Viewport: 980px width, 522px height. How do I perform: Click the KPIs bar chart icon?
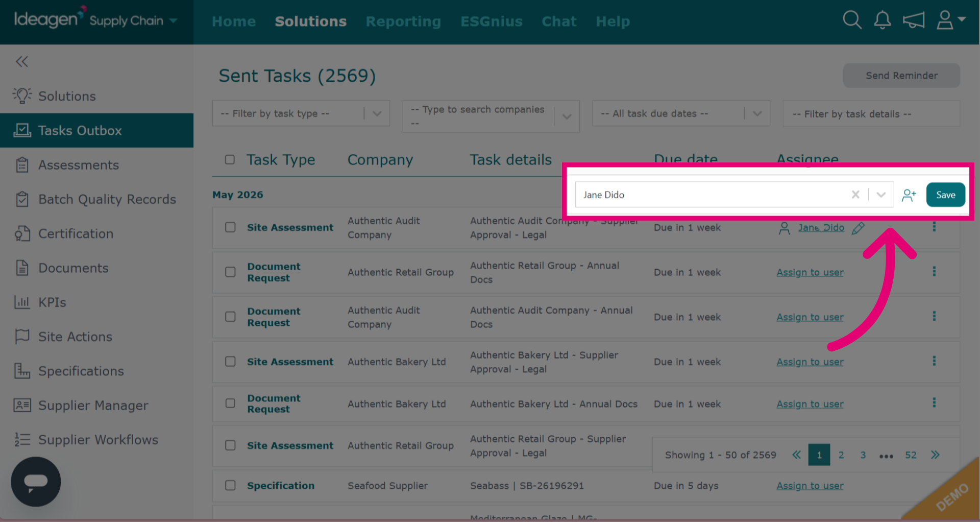tap(22, 302)
